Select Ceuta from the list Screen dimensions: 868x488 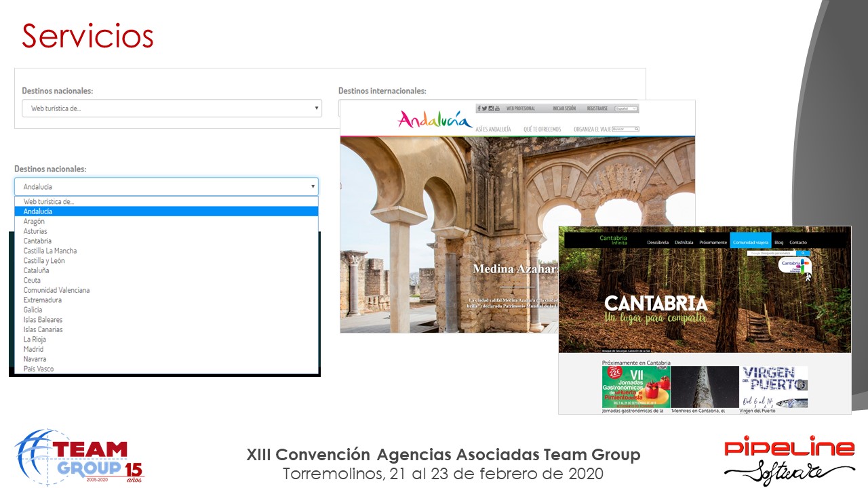[x=166, y=280]
